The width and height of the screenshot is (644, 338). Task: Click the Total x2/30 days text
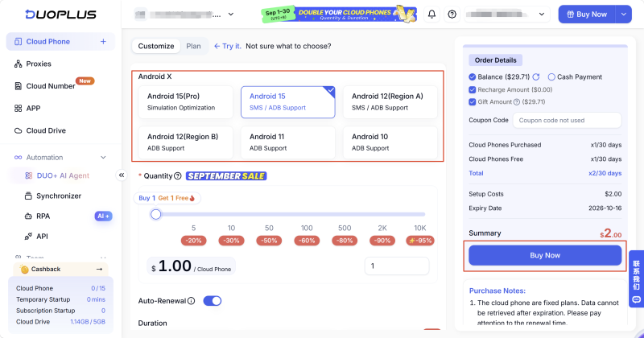pos(545,173)
